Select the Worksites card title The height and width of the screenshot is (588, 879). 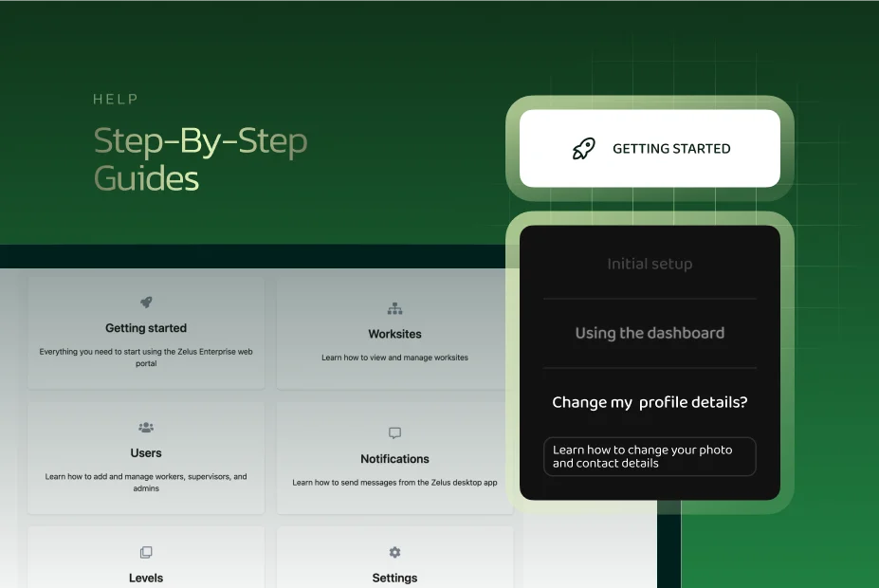[x=394, y=334]
